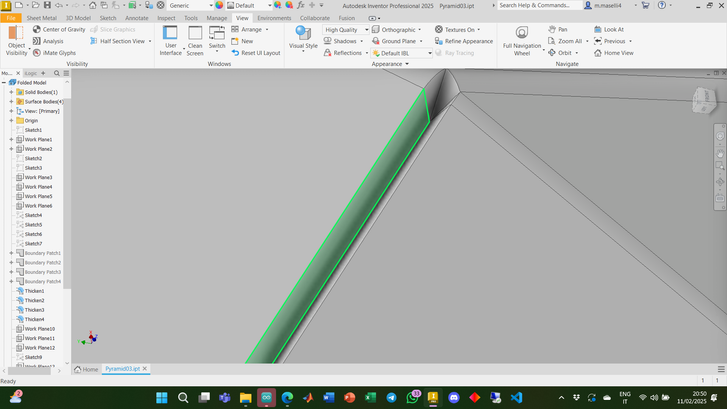Open Excel from taskbar
The image size is (727, 409).
click(x=370, y=397)
